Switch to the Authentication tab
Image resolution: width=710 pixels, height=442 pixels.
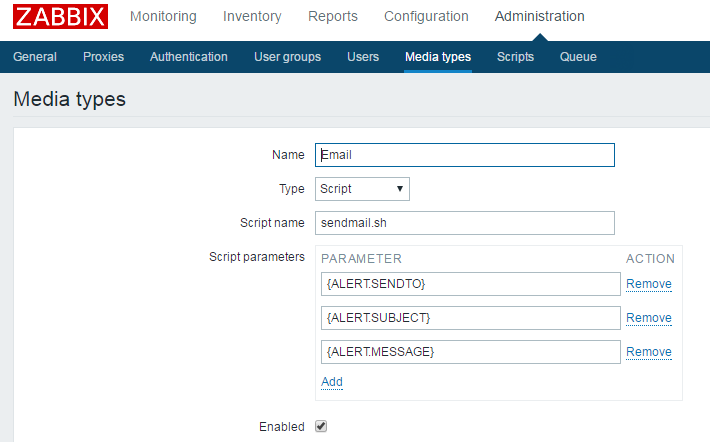pos(189,57)
